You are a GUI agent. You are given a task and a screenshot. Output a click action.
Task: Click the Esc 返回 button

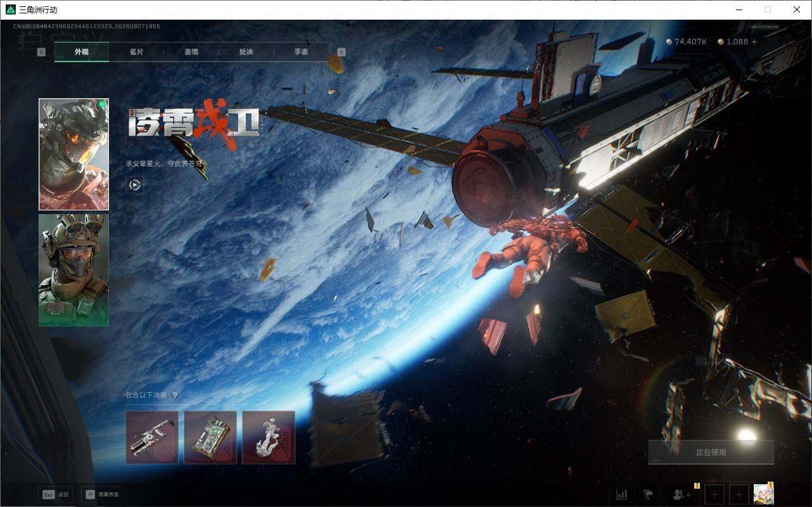[x=56, y=494]
